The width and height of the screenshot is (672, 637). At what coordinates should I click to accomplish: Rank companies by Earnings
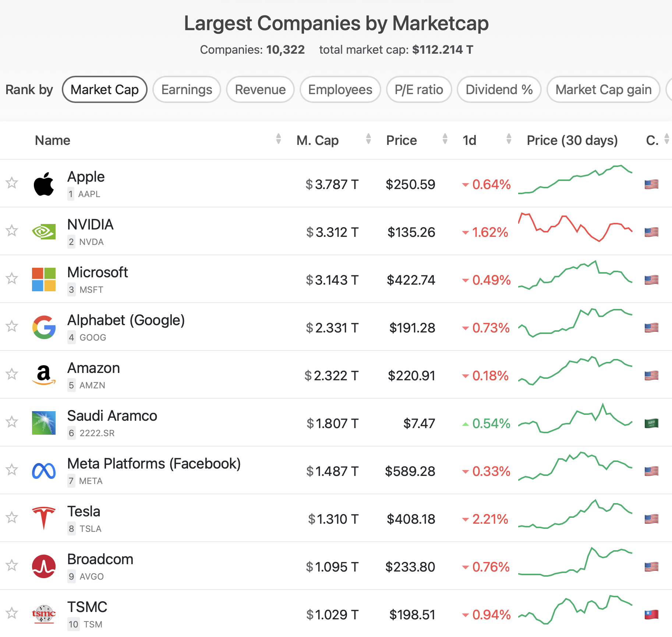tap(187, 89)
